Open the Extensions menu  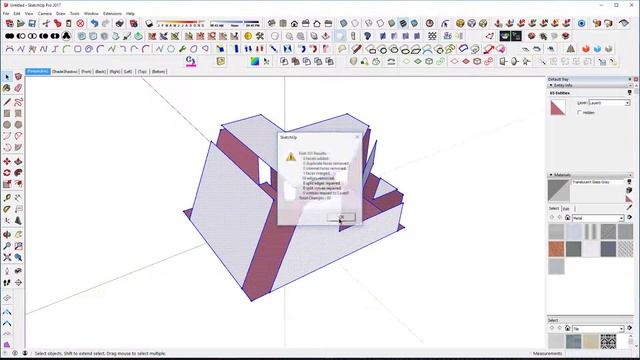click(x=112, y=13)
